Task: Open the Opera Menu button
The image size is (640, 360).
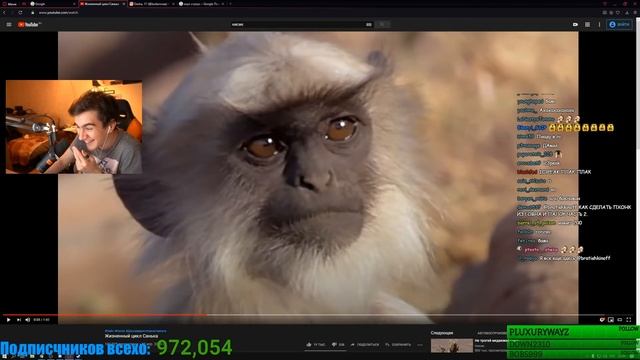Action: pyautogui.click(x=10, y=4)
